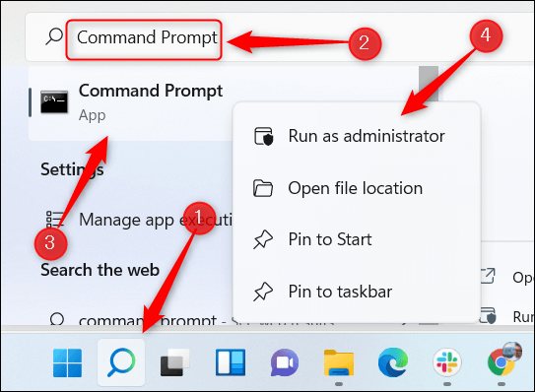Click the pin icon beside Pin to taskbar
Viewport: 535px width, 392px height.
[263, 292]
